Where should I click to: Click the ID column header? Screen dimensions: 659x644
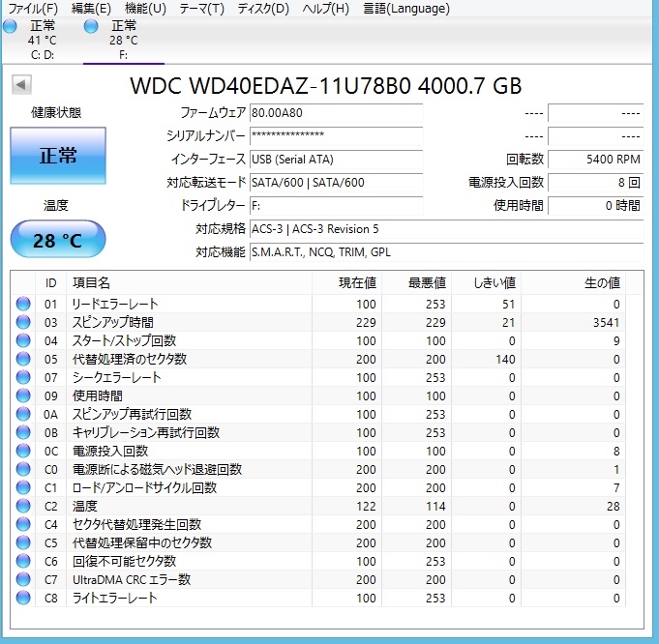[x=50, y=283]
